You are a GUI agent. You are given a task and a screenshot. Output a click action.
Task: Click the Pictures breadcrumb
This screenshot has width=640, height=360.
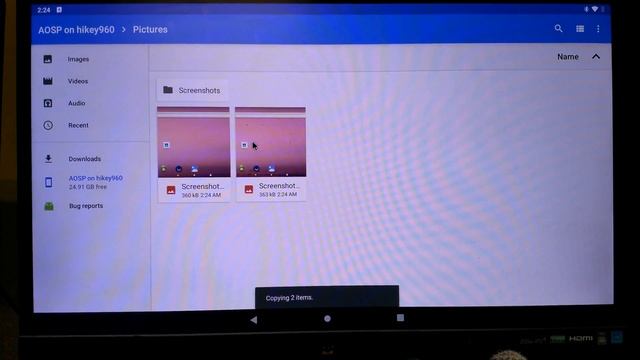tap(150, 29)
